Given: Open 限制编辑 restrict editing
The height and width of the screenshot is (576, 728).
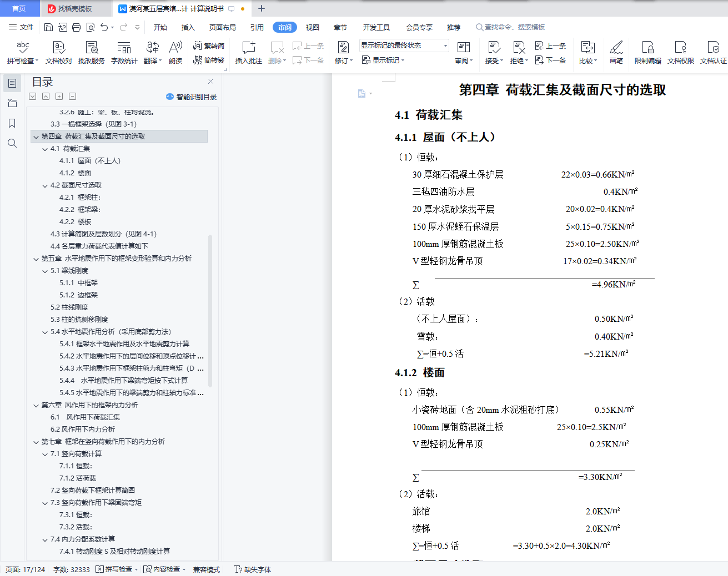Looking at the screenshot, I should pos(648,53).
